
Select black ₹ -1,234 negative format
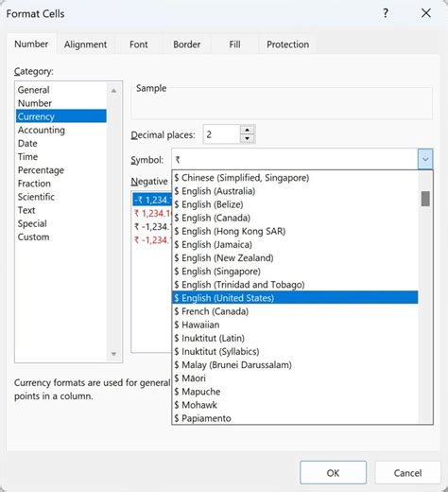(152, 227)
